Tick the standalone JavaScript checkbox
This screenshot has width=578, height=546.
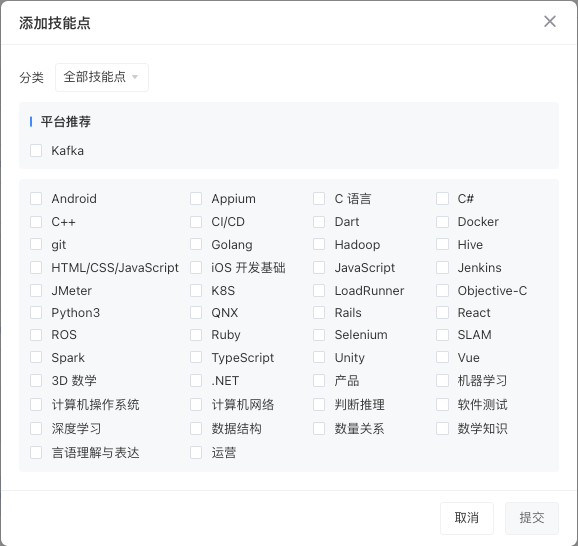click(319, 267)
